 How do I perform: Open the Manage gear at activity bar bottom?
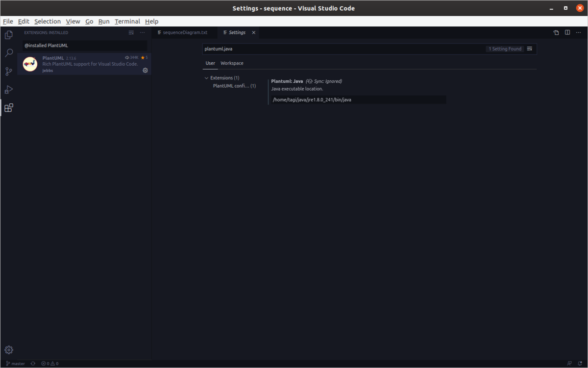click(x=9, y=350)
